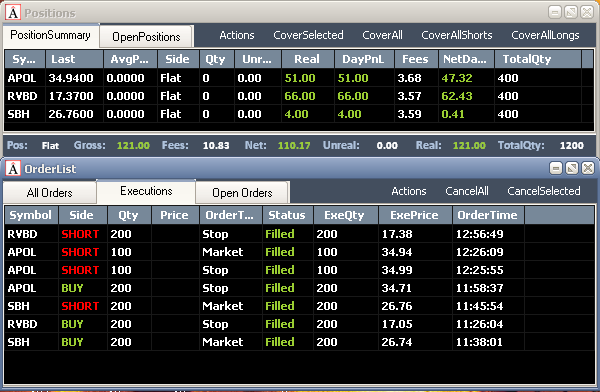Switch to the PositionSummary tab
The image size is (600, 392).
coord(51,35)
